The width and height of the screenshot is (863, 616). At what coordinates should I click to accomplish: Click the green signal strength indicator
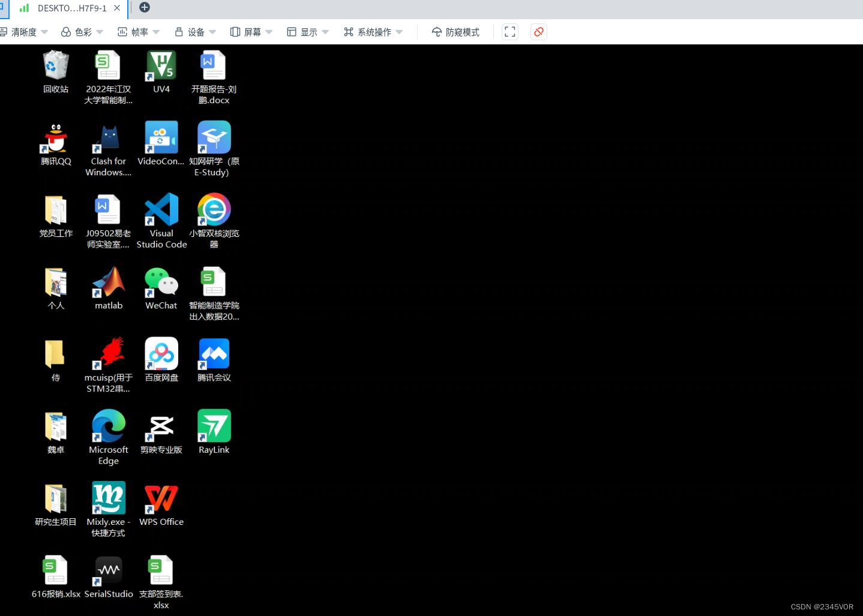click(x=24, y=8)
